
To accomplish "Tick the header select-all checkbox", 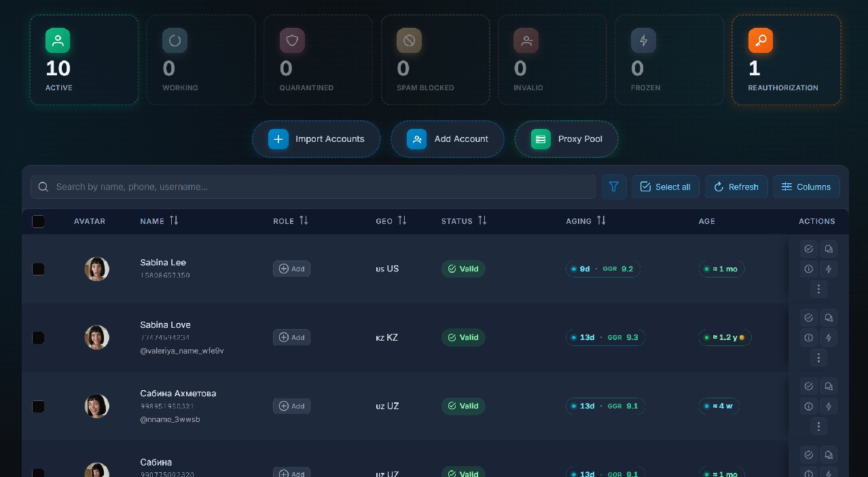I will pos(38,221).
